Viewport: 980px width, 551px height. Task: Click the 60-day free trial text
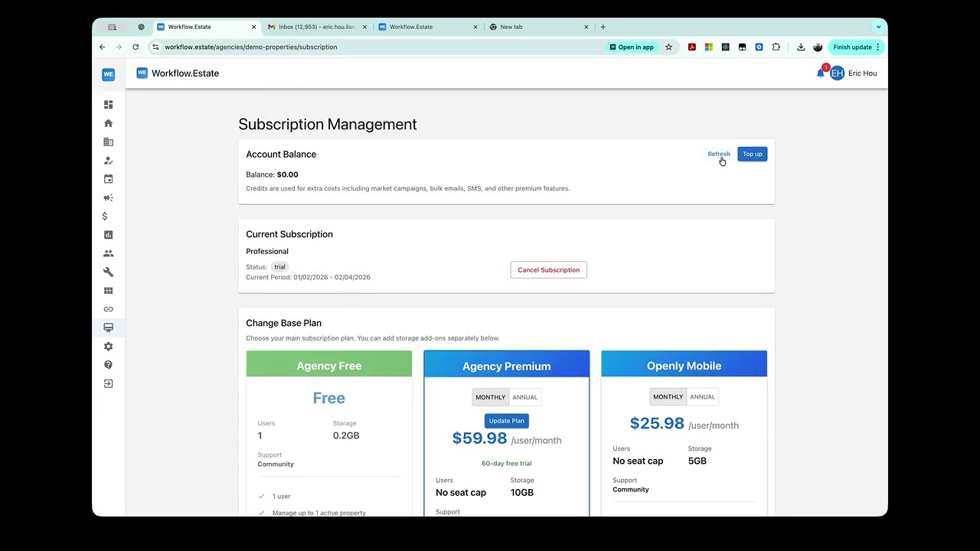pos(507,464)
